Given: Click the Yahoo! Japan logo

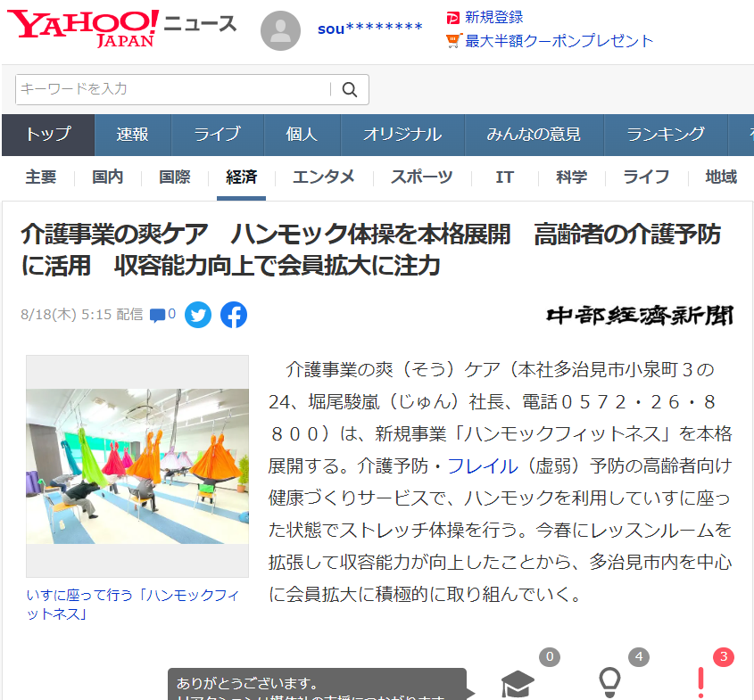Looking at the screenshot, I should [x=85, y=29].
